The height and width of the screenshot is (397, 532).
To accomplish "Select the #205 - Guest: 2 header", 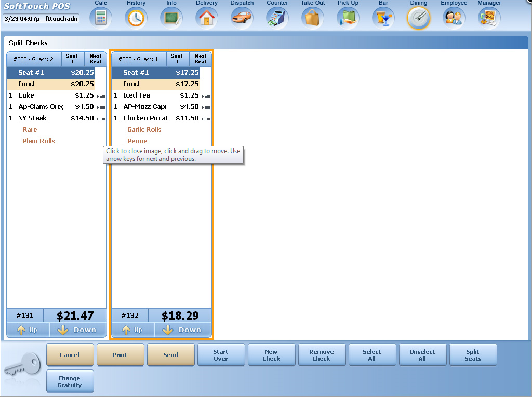I will (34, 59).
